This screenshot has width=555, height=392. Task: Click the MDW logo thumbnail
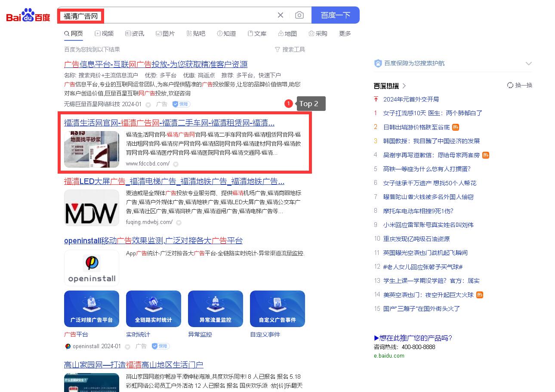92,208
